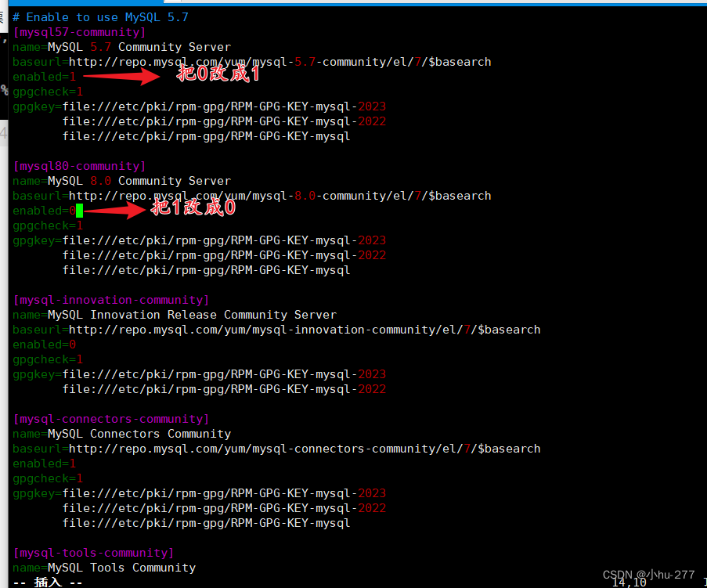The image size is (707, 588).
Task: Select the [mysql57-community] section header
Action: pos(79,32)
